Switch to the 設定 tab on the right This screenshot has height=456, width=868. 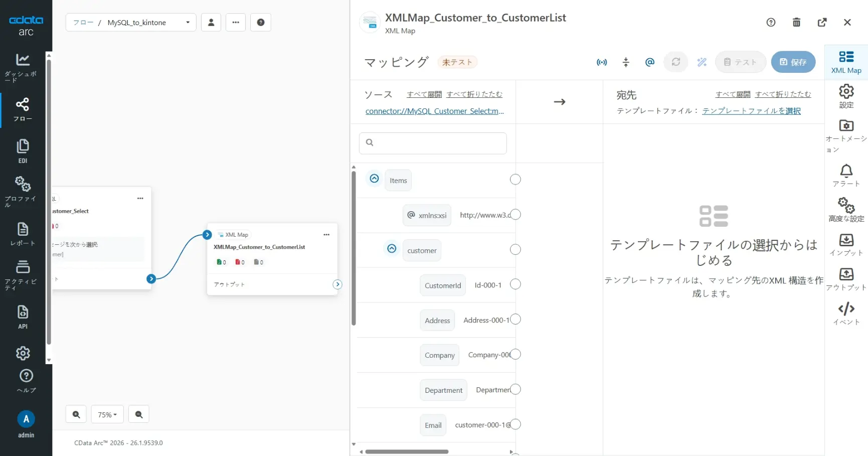coord(846,95)
